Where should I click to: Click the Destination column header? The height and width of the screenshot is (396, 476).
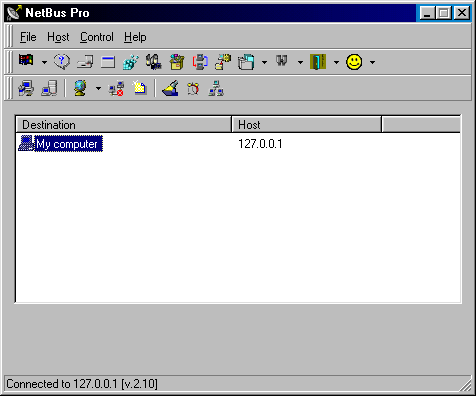coord(123,125)
